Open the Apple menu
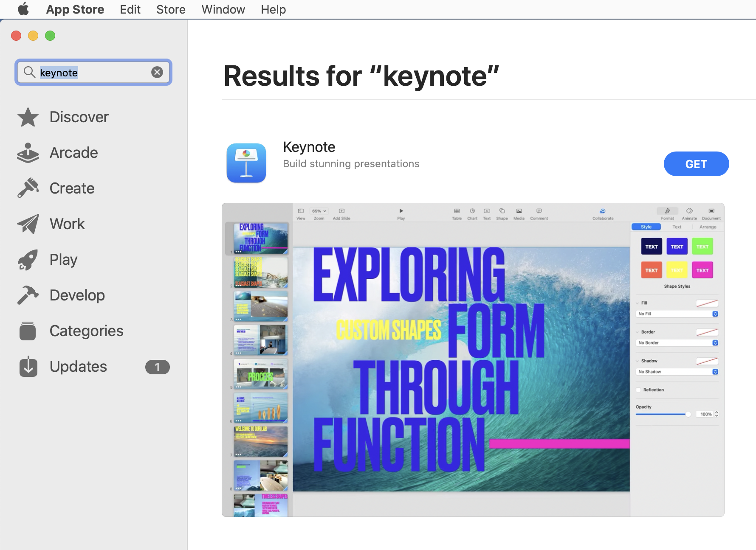 coord(23,9)
